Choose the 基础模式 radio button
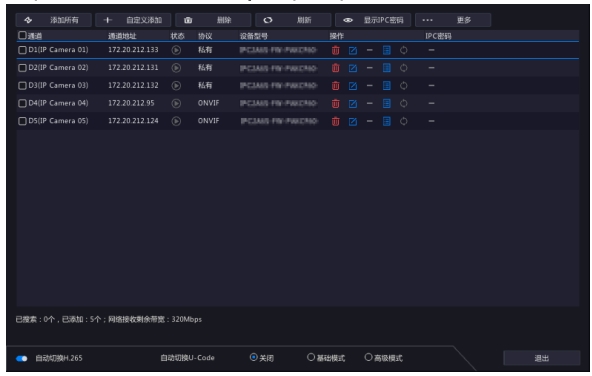592x376 pixels. pos(311,357)
